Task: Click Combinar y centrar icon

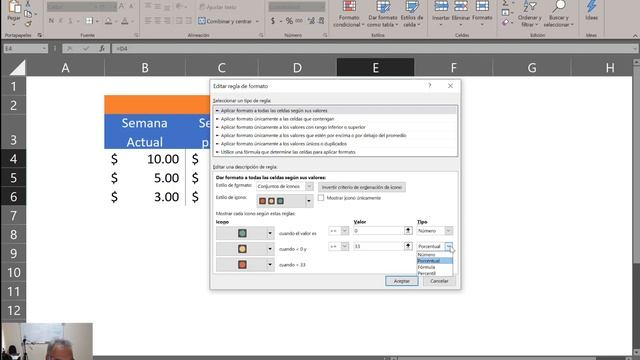Action: (x=202, y=21)
